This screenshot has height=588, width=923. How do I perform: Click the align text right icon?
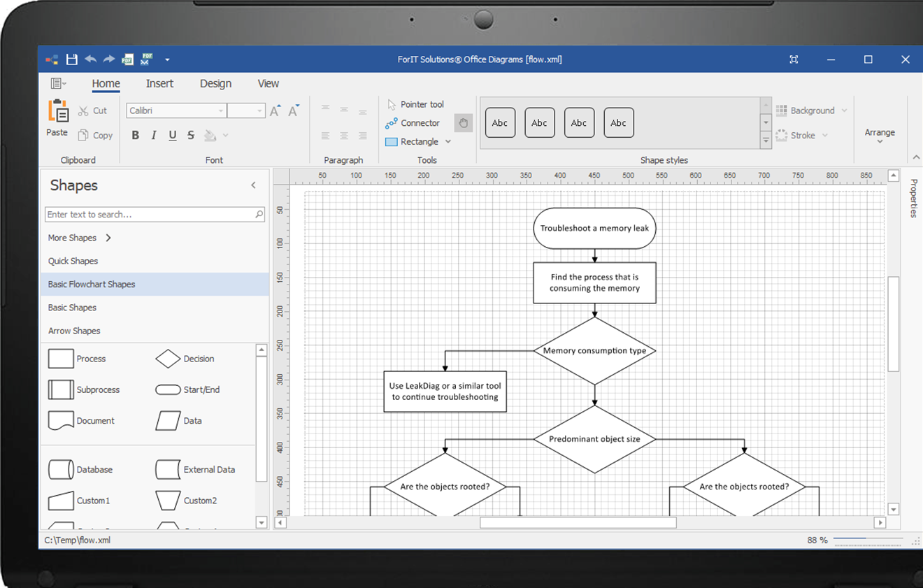tap(362, 136)
